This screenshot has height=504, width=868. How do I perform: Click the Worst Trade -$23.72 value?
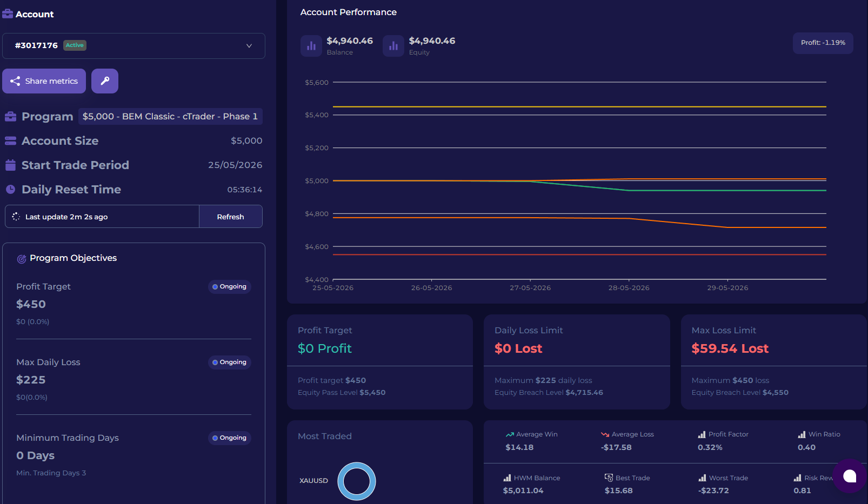click(x=713, y=491)
